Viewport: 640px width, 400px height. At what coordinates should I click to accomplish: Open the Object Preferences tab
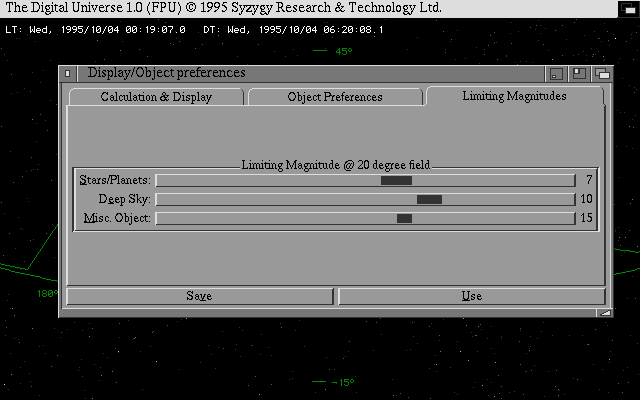tap(335, 97)
